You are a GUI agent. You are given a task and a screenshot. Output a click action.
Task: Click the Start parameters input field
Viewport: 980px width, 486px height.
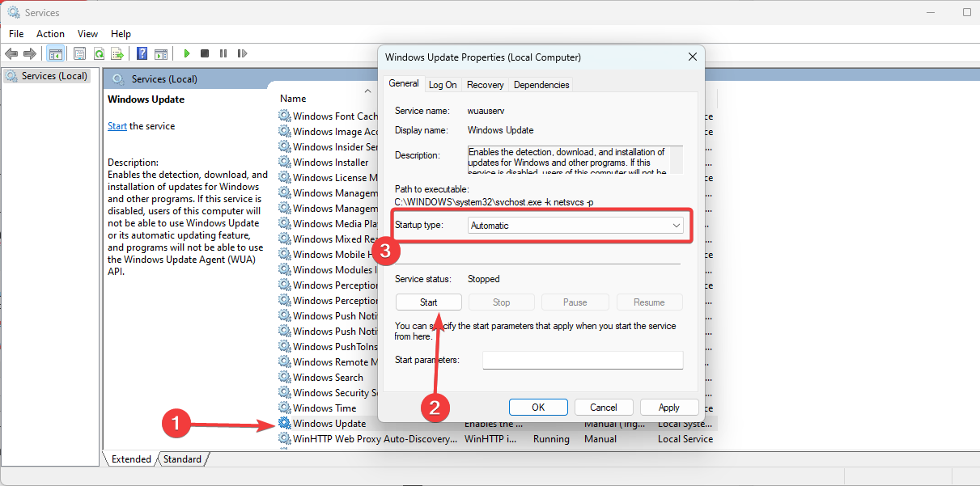[x=583, y=360]
